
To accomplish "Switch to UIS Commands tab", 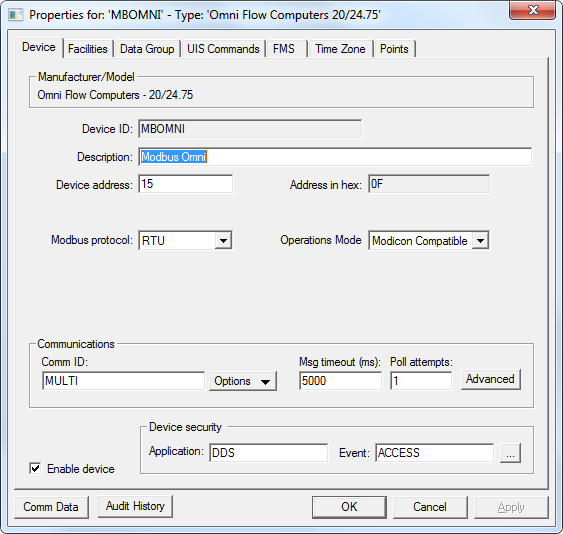I will point(223,49).
